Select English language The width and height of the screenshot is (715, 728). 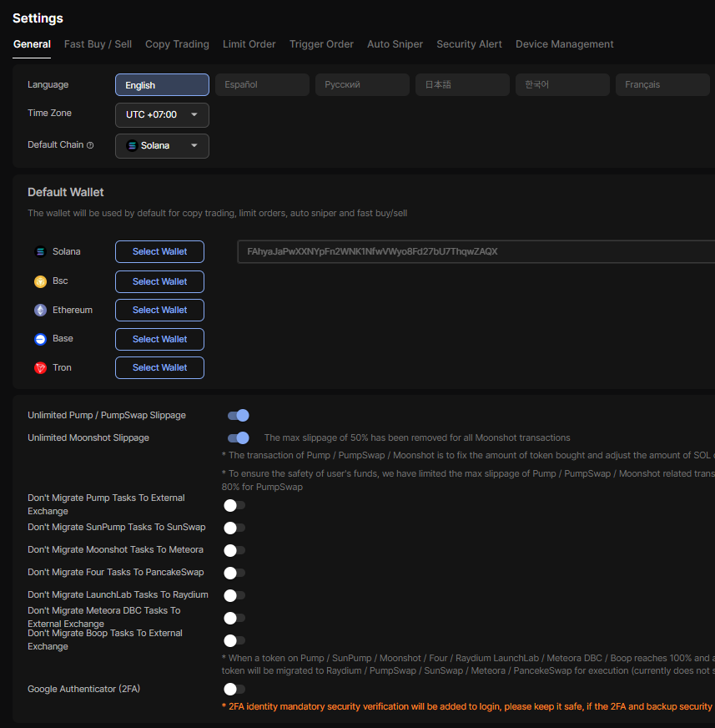pyautogui.click(x=162, y=85)
